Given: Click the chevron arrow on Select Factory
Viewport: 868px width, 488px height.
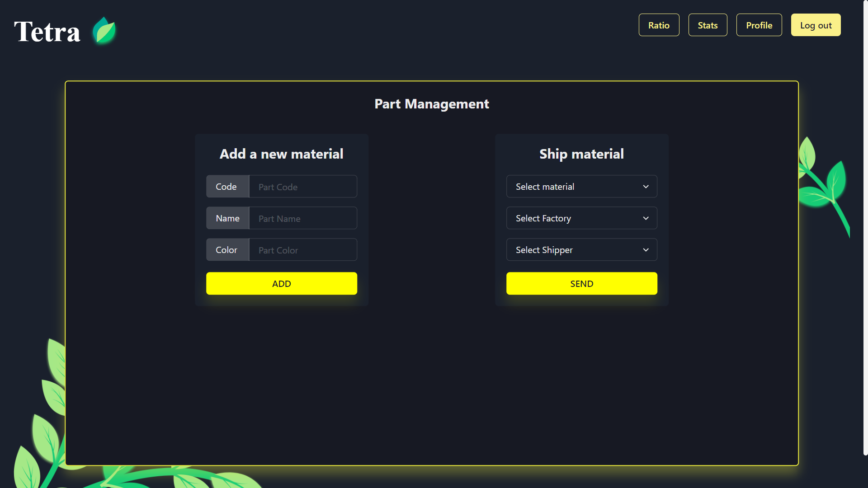Looking at the screenshot, I should tap(646, 218).
